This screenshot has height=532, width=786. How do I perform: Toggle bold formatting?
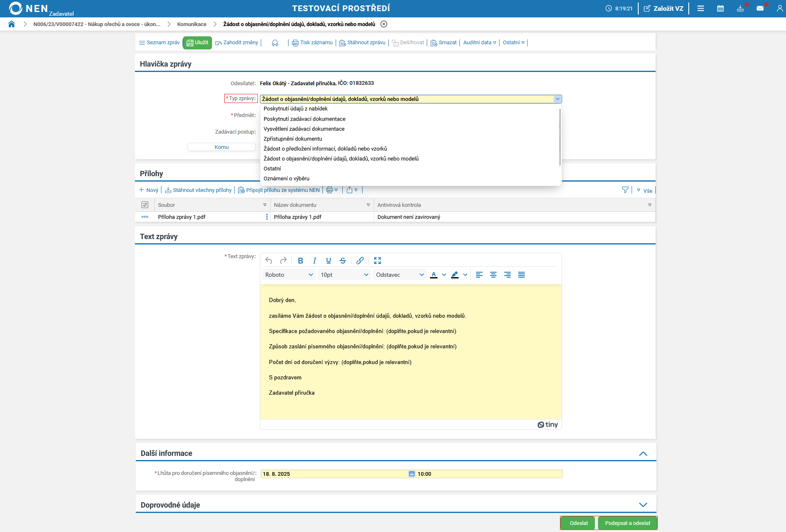coord(300,261)
